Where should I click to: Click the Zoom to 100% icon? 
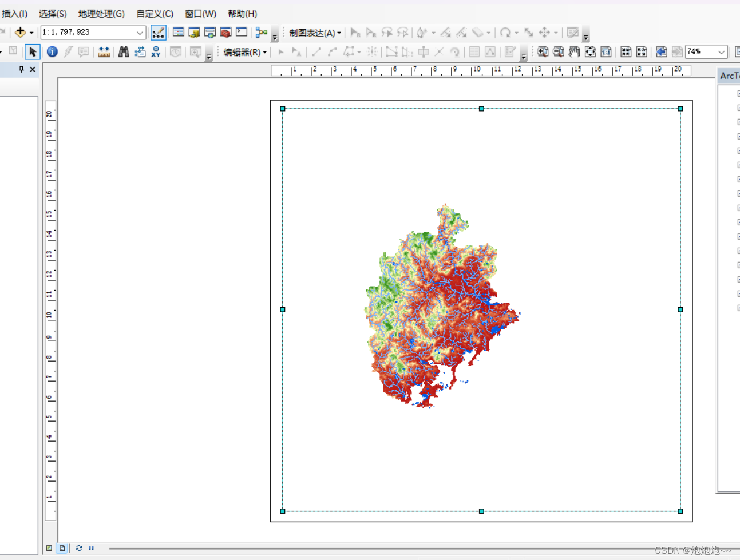[x=606, y=52]
